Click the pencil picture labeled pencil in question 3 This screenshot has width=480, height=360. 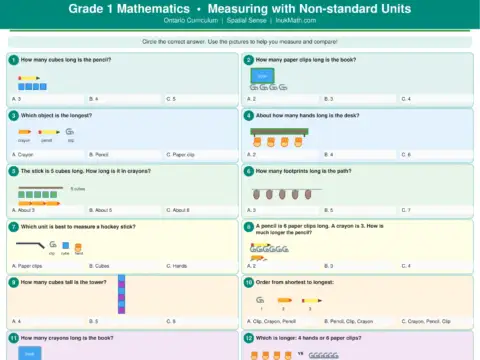(49, 132)
